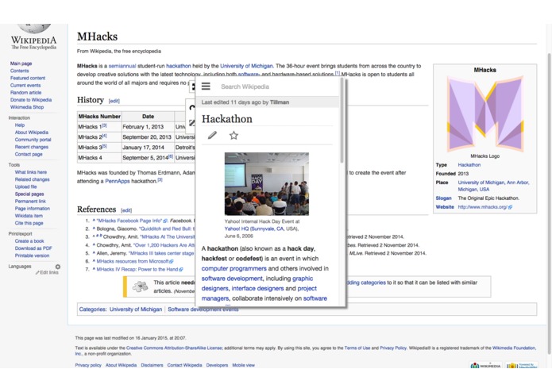Open the hackathon link in intro paragraph
The height and width of the screenshot is (392, 552).
point(179,66)
